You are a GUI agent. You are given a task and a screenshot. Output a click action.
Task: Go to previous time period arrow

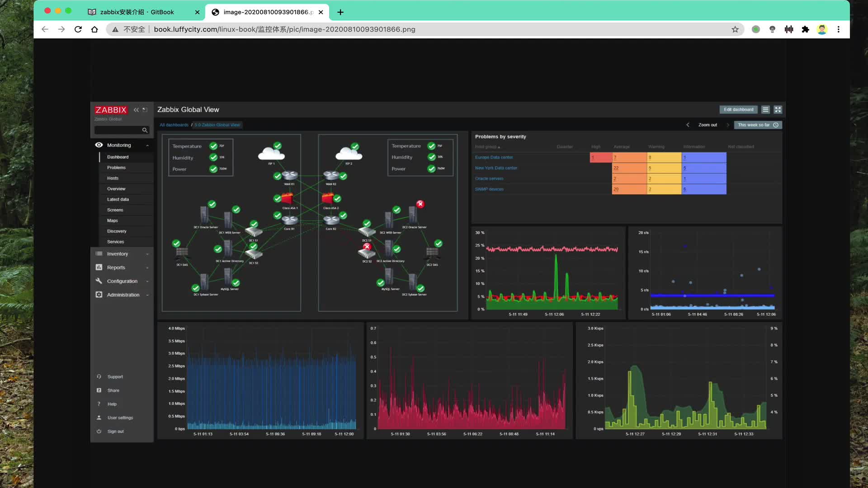(688, 125)
